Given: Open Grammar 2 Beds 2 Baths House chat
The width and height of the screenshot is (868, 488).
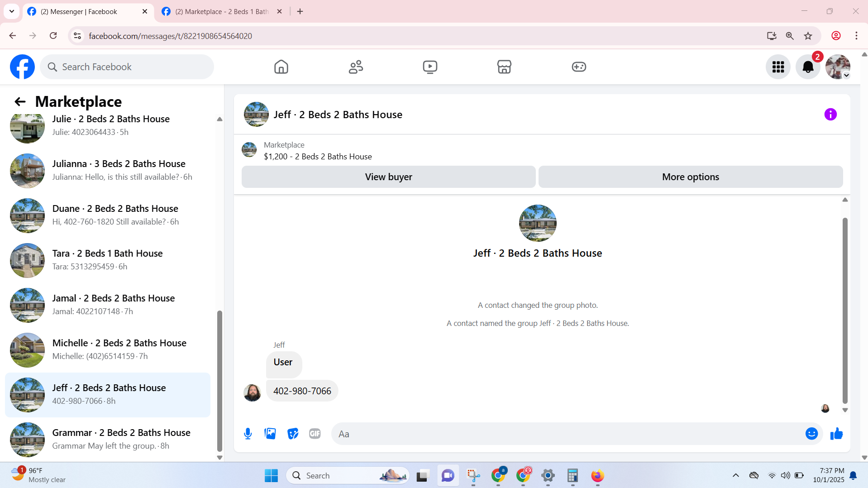Looking at the screenshot, I should coord(108,439).
